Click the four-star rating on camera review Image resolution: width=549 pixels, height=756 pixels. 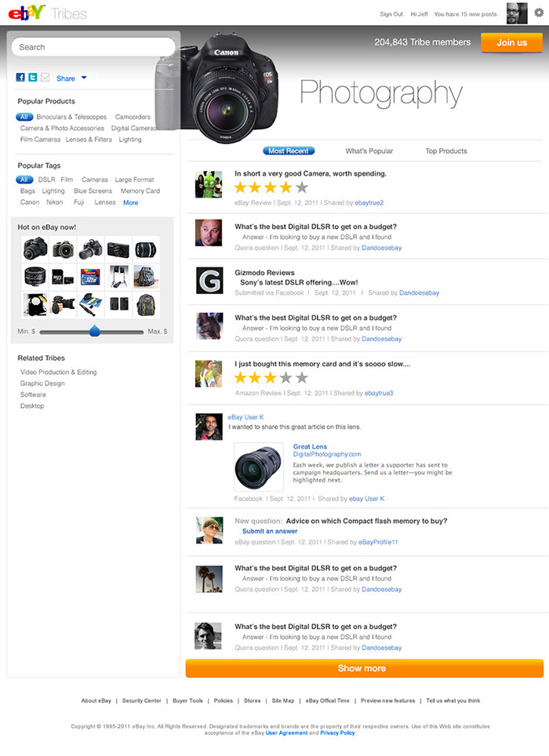coord(271,187)
